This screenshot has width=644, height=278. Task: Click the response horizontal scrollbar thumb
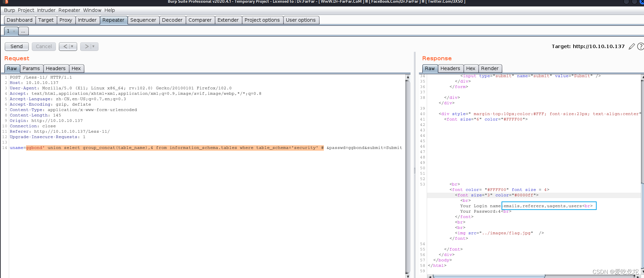coord(489,276)
